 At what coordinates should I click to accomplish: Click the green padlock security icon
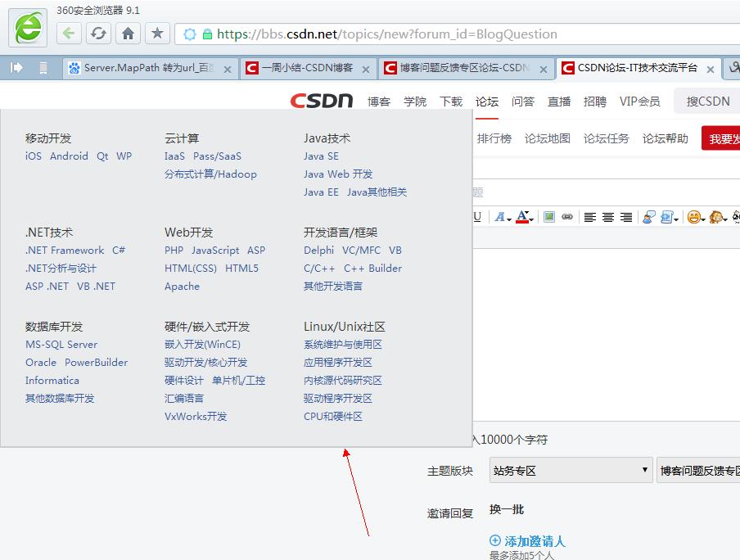tap(207, 34)
